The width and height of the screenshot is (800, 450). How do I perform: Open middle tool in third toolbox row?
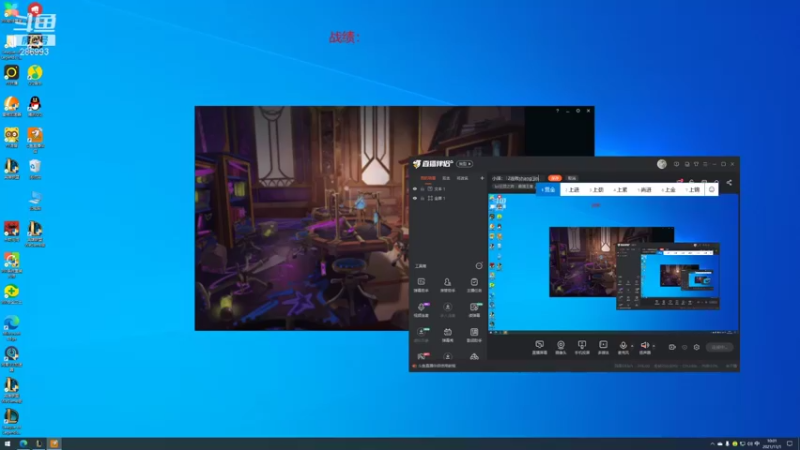pos(447,335)
